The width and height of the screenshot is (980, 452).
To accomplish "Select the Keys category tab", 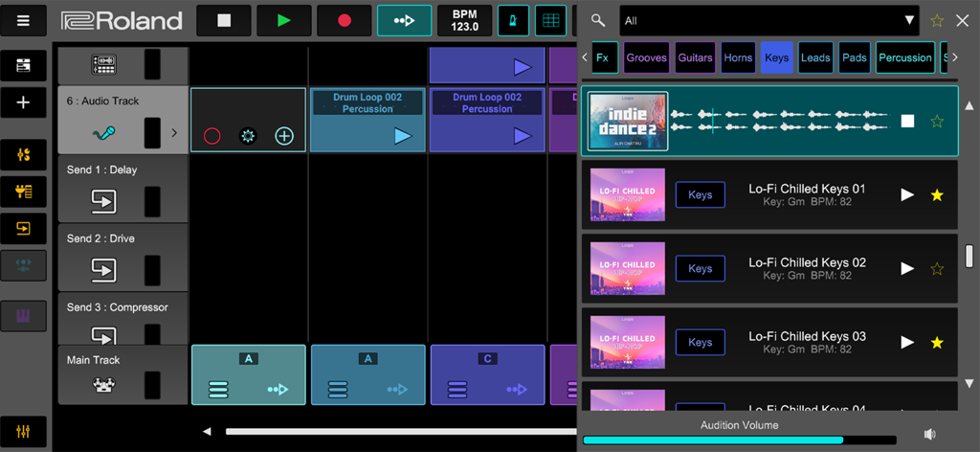I will pos(777,57).
